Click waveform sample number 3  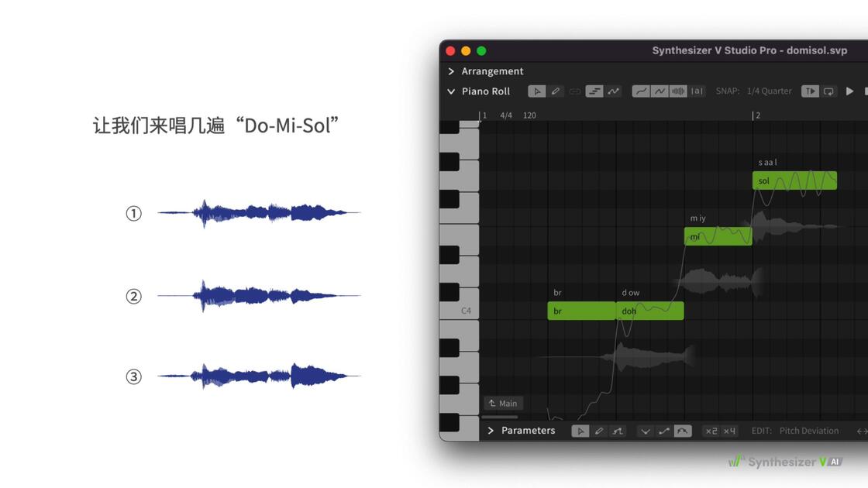pyautogui.click(x=259, y=376)
